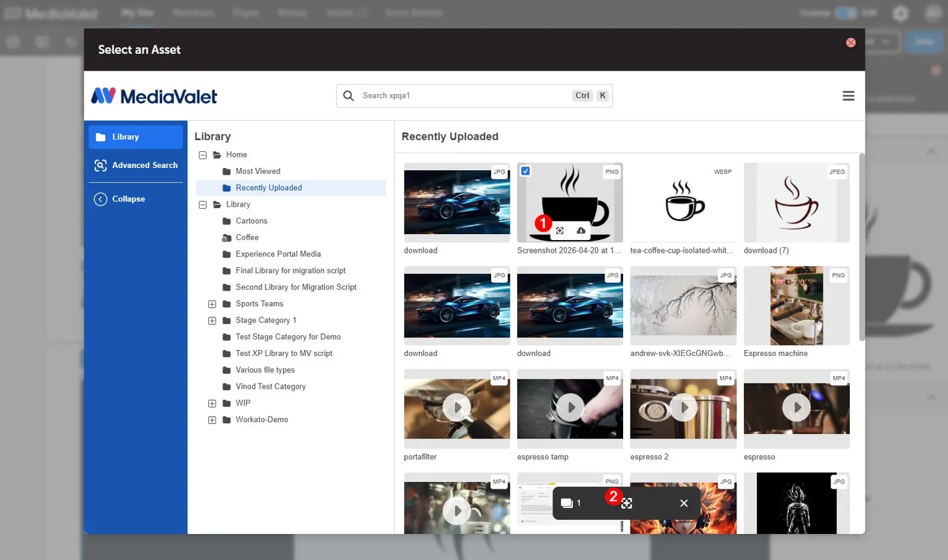Viewport: 948px width, 560px height.
Task: Click the 'espresso tamp' file name
Action: pyautogui.click(x=542, y=457)
